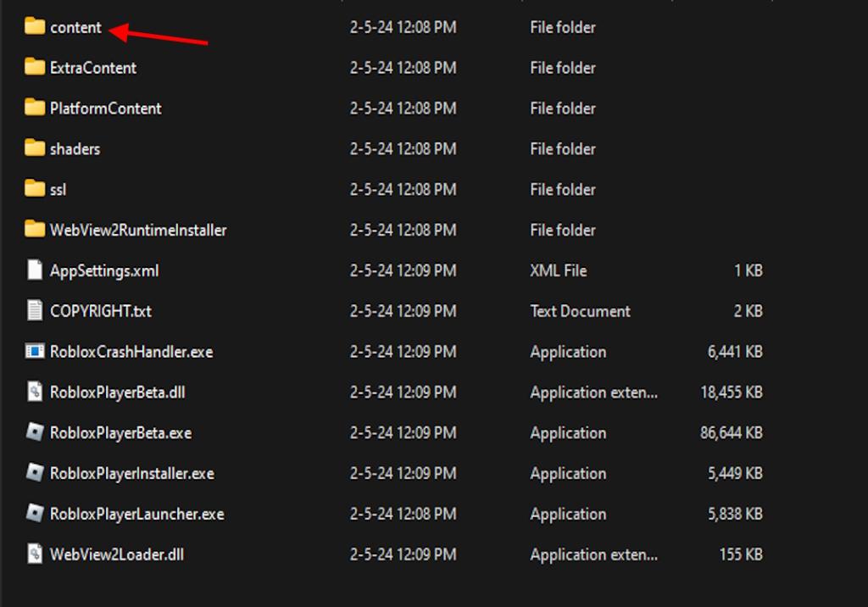Viewport: 868px width, 607px height.
Task: Click the RobloxPlayerLauncher.exe Roblox icon
Action: point(35,514)
